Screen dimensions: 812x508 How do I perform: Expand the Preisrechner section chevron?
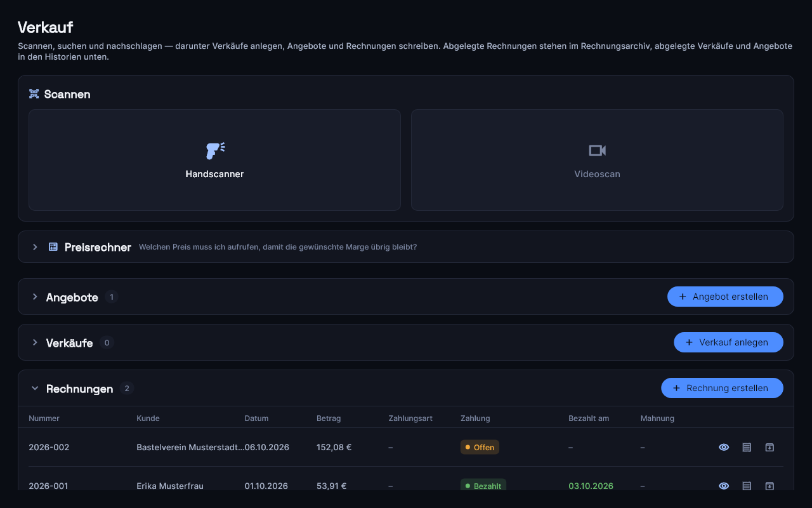coord(35,247)
